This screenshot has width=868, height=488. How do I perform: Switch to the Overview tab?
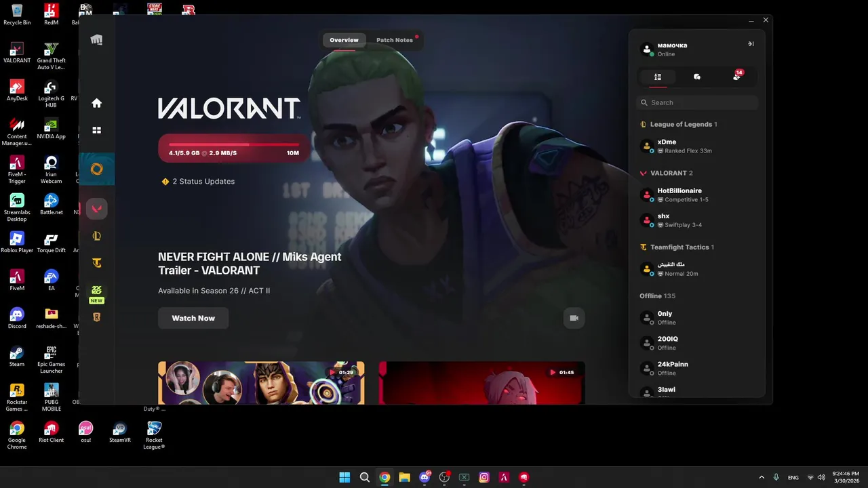[344, 40]
